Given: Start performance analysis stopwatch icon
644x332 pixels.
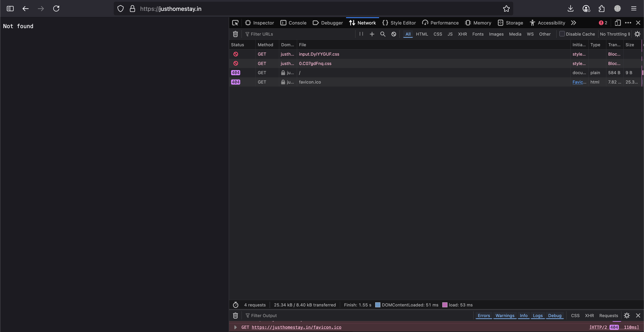Looking at the screenshot, I should point(235,305).
